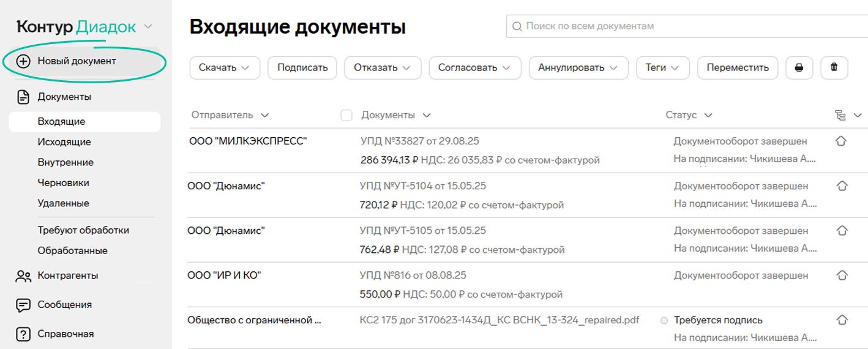Open the УПД №816 от 08.08.25 document
868x349 pixels.
click(x=413, y=276)
